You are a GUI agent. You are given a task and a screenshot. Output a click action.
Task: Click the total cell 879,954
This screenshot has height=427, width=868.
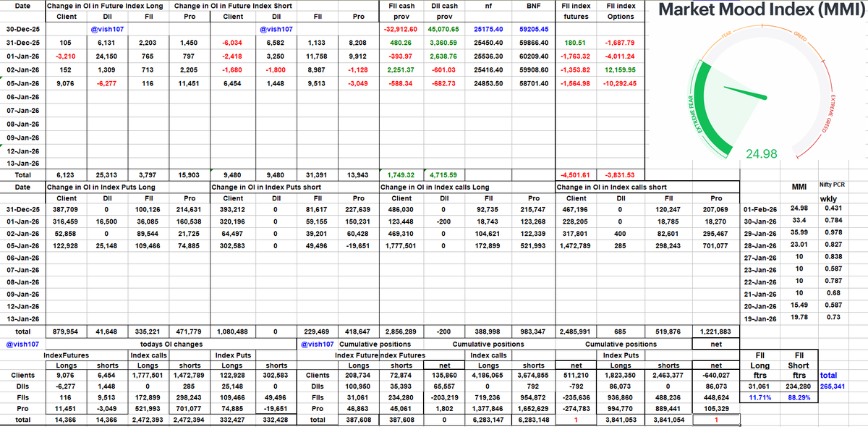coord(65,331)
